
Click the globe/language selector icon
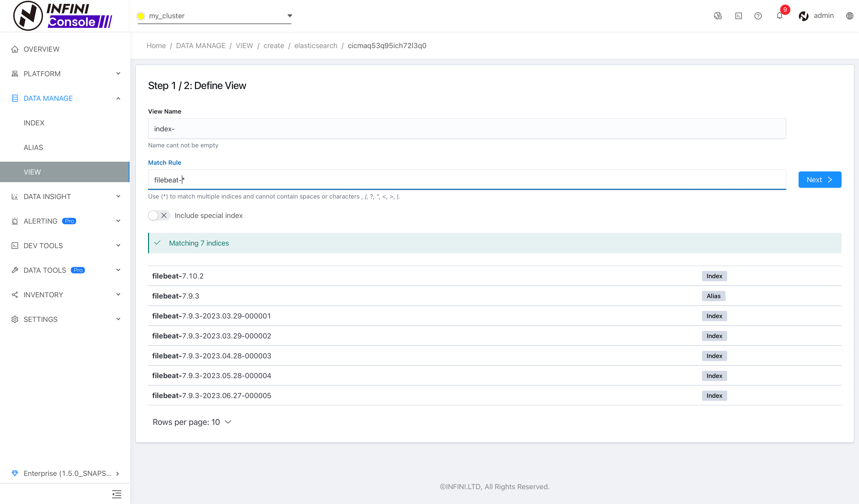(849, 16)
